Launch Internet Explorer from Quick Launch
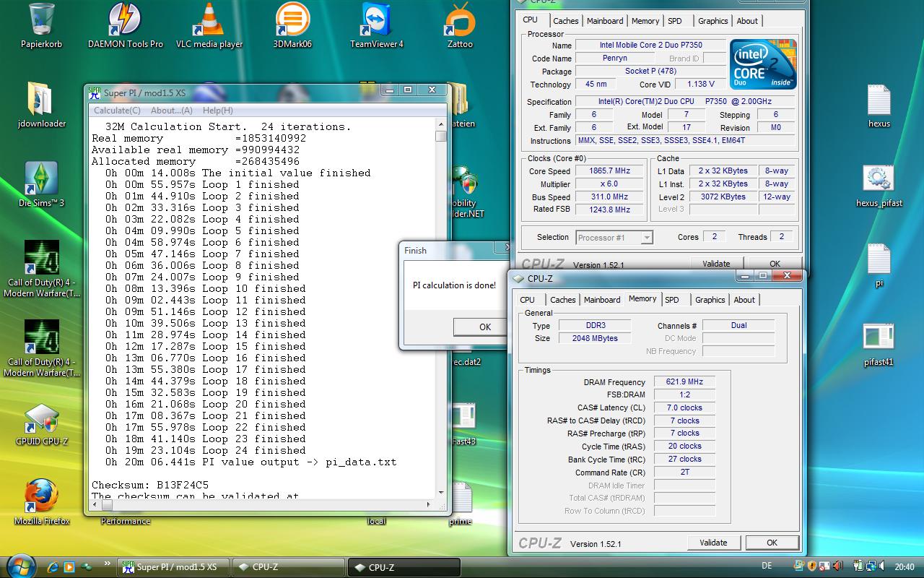This screenshot has height=578, width=924. click(x=53, y=567)
